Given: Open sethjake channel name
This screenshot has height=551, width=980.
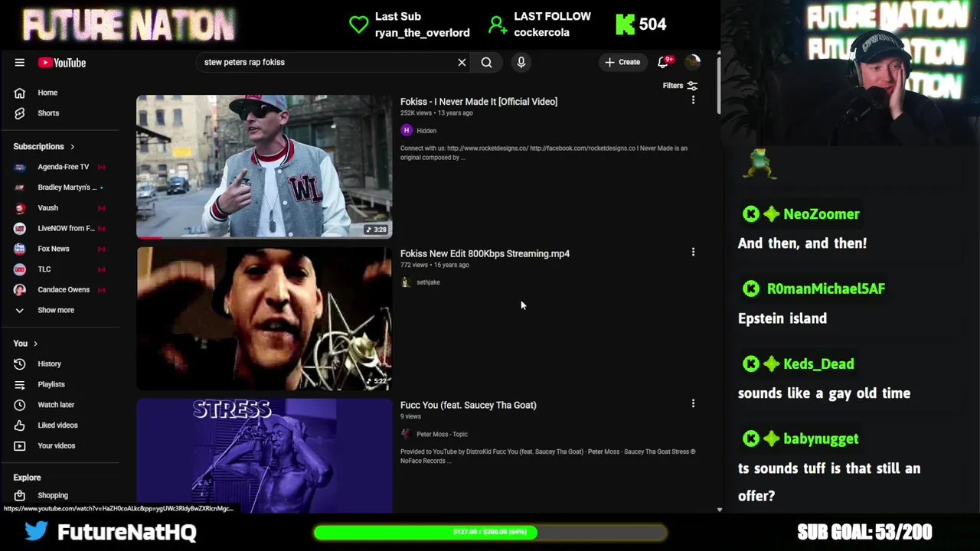Looking at the screenshot, I should click(x=428, y=282).
